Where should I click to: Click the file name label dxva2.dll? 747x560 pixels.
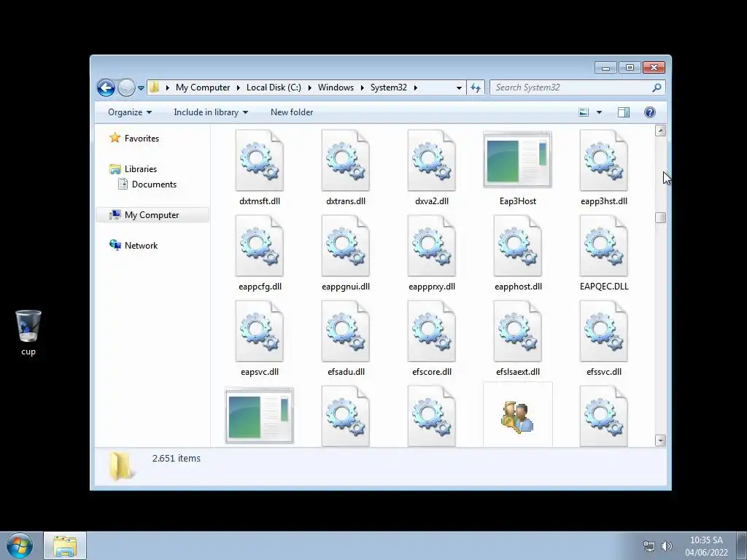click(432, 201)
